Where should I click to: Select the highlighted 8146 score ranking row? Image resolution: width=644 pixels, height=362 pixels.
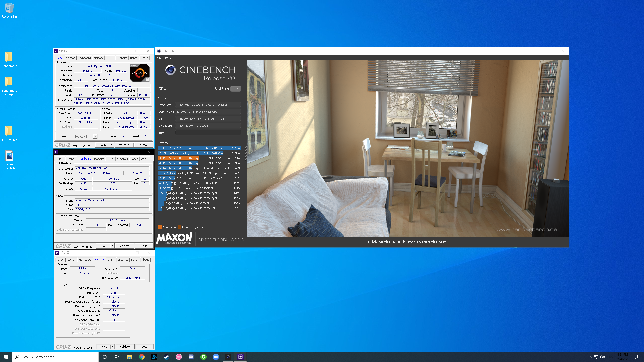click(199, 158)
